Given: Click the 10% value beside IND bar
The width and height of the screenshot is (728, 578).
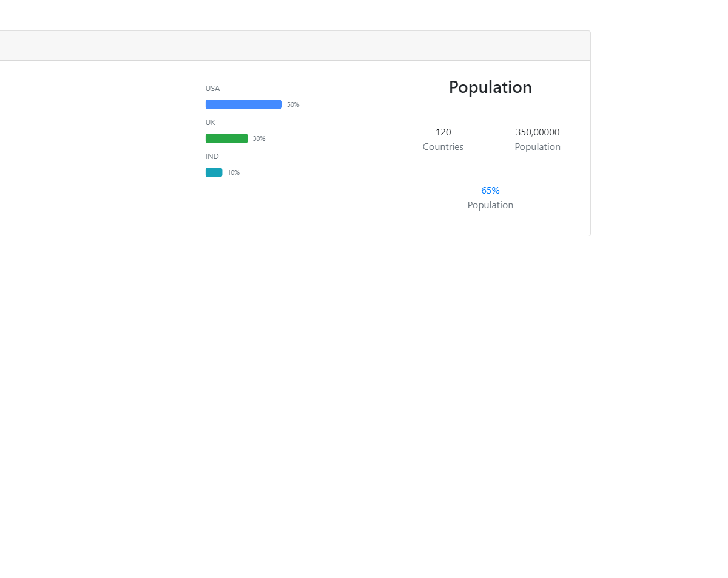Looking at the screenshot, I should point(234,172).
